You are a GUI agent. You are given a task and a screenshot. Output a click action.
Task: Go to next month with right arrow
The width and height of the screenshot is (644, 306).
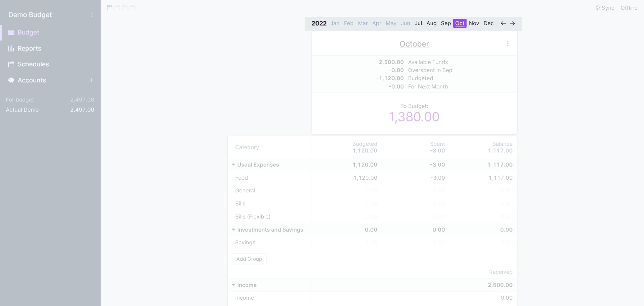coord(512,23)
